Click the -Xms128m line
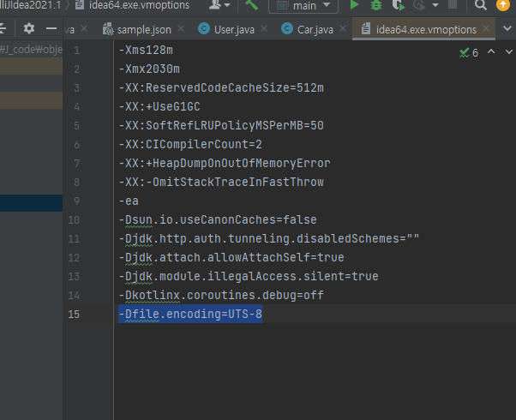The image size is (516, 420). tap(146, 50)
